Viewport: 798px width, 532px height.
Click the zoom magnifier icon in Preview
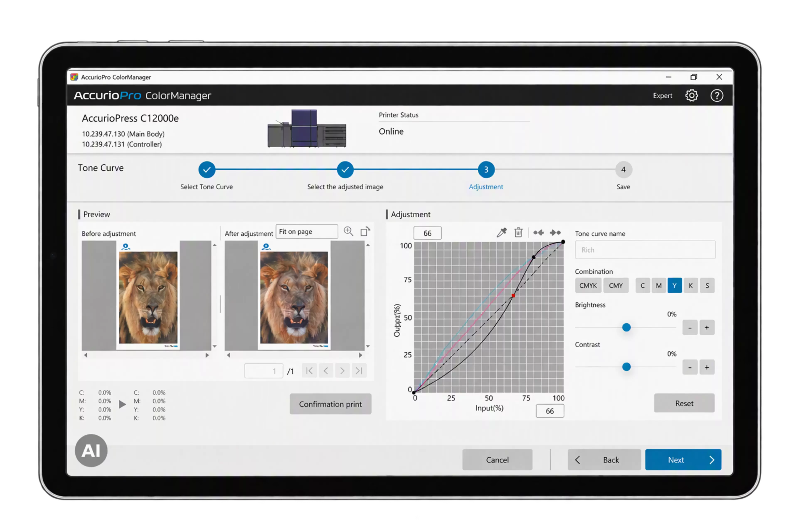(349, 231)
